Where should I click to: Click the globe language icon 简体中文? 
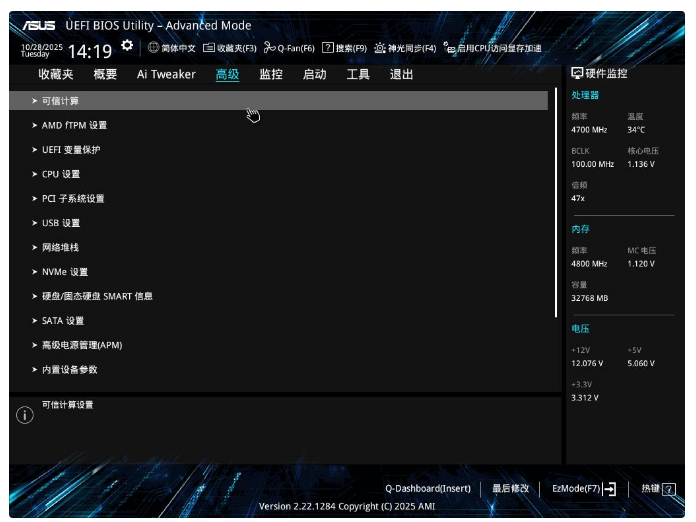pos(154,47)
